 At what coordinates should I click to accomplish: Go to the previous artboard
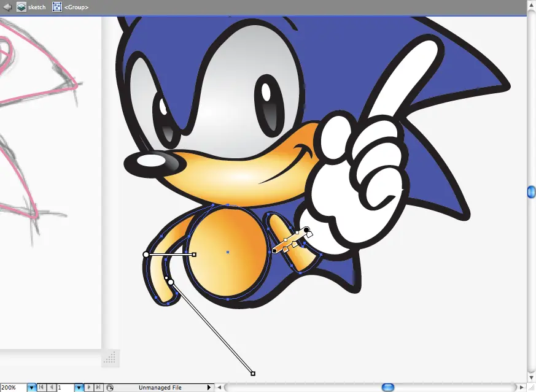[52, 387]
